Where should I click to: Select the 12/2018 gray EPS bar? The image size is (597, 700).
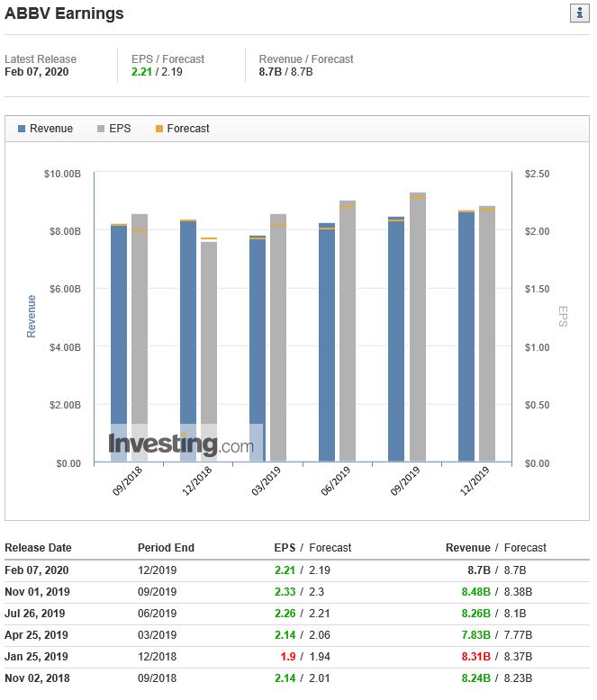coord(209,352)
